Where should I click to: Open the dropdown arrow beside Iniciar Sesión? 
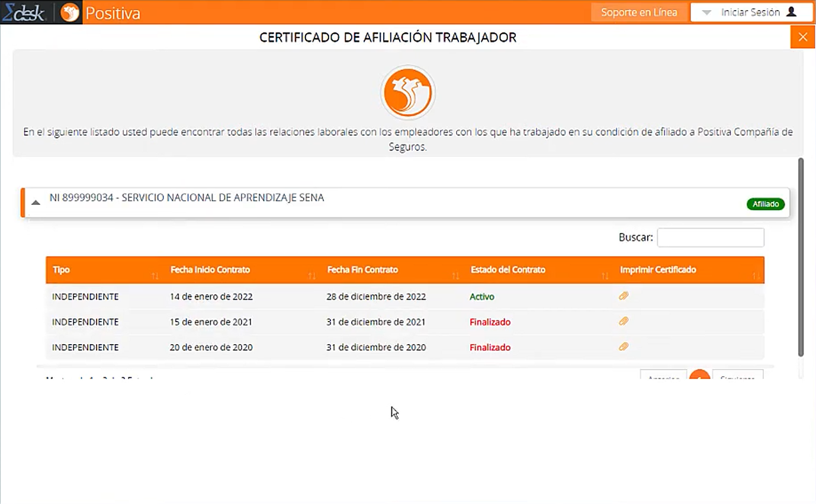[x=706, y=12]
